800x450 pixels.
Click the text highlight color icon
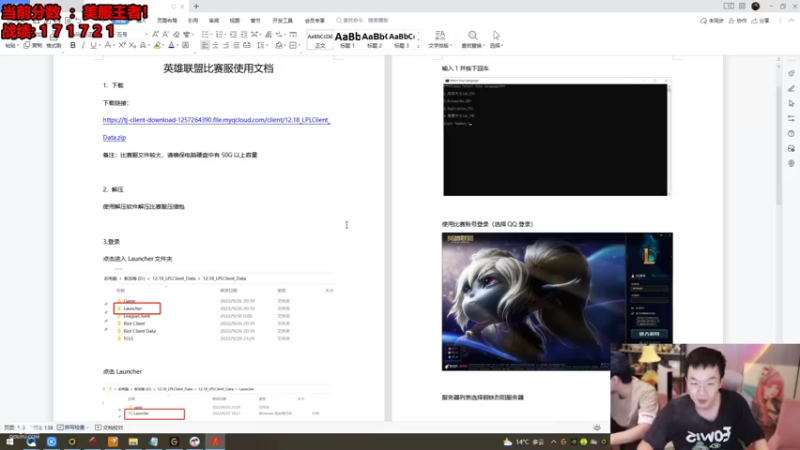pos(157,45)
